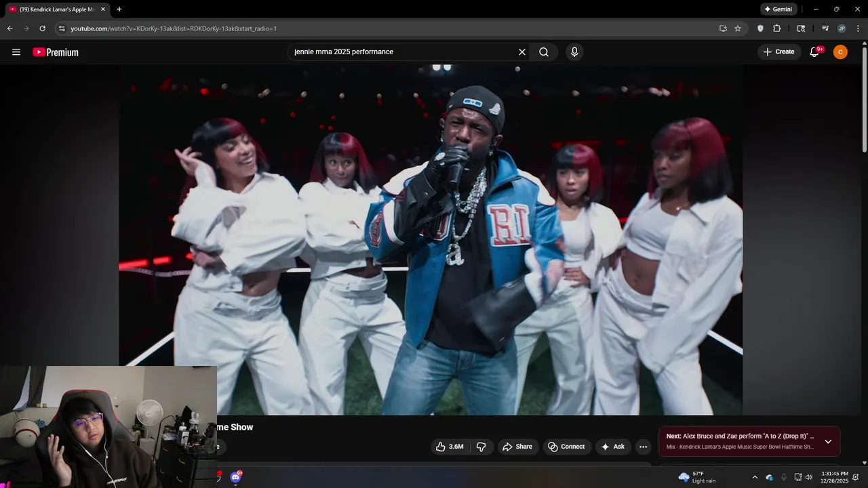This screenshot has height=488, width=868.
Task: Open the shield extension icon
Action: click(x=760, y=28)
